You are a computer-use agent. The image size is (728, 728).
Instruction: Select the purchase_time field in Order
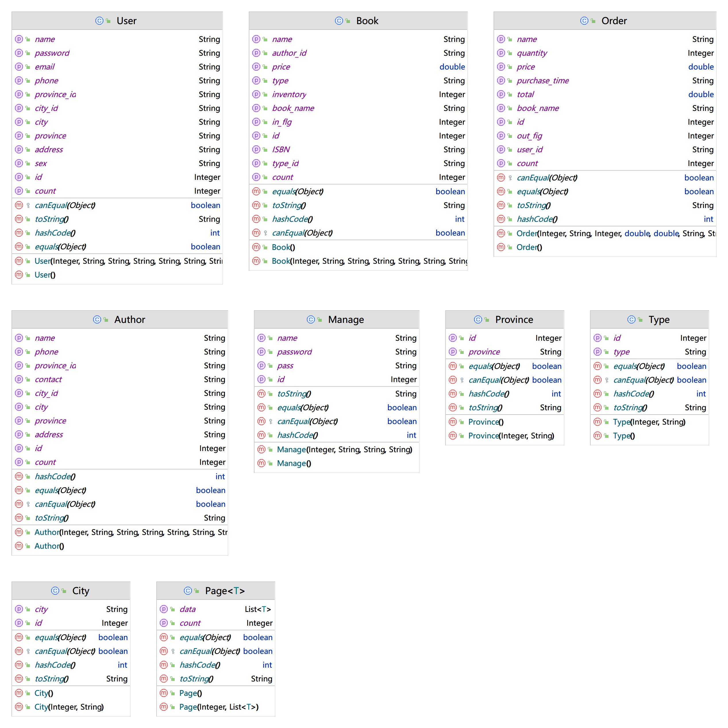pyautogui.click(x=543, y=81)
